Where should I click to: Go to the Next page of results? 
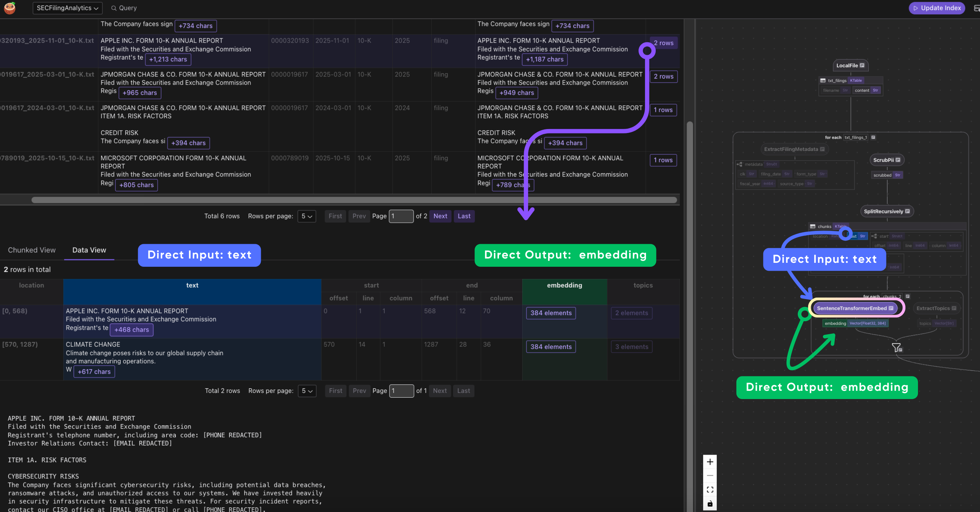[440, 216]
